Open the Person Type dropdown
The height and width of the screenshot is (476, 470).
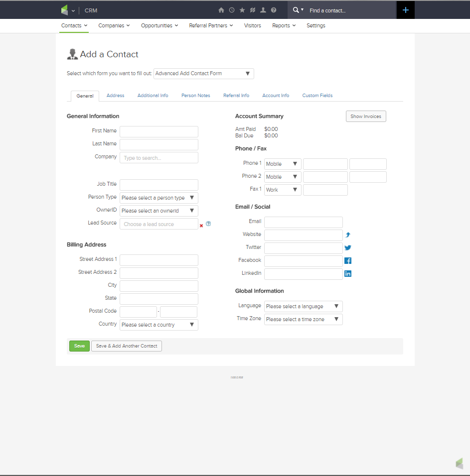pos(159,198)
